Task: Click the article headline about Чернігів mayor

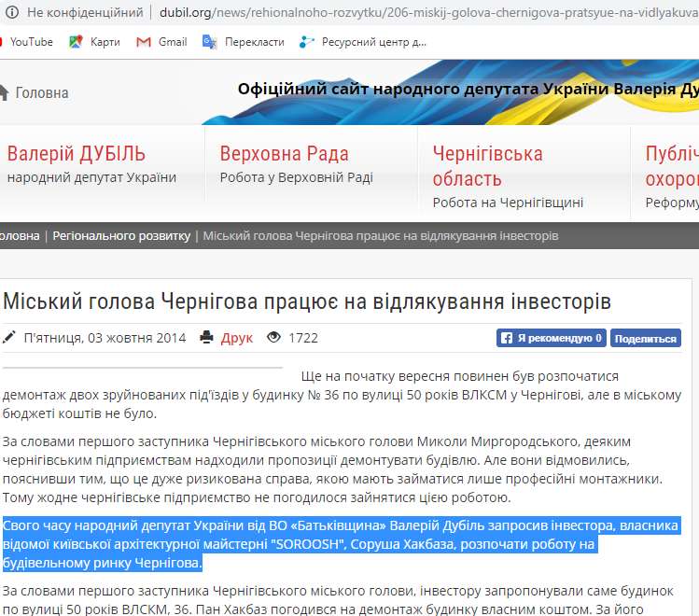Action: [x=306, y=301]
